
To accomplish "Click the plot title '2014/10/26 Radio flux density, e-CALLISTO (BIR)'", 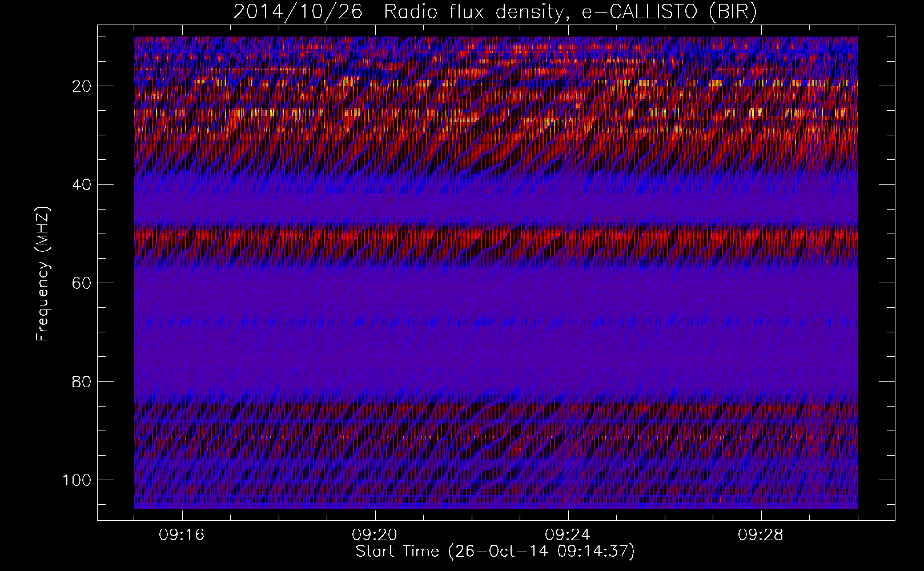I will coord(495,12).
